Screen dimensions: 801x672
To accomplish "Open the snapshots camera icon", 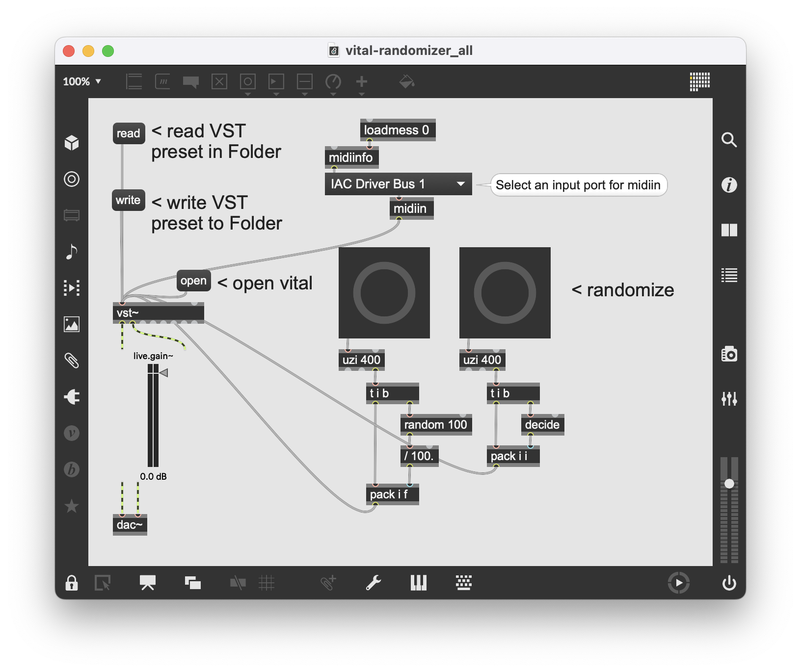I will 729,354.
